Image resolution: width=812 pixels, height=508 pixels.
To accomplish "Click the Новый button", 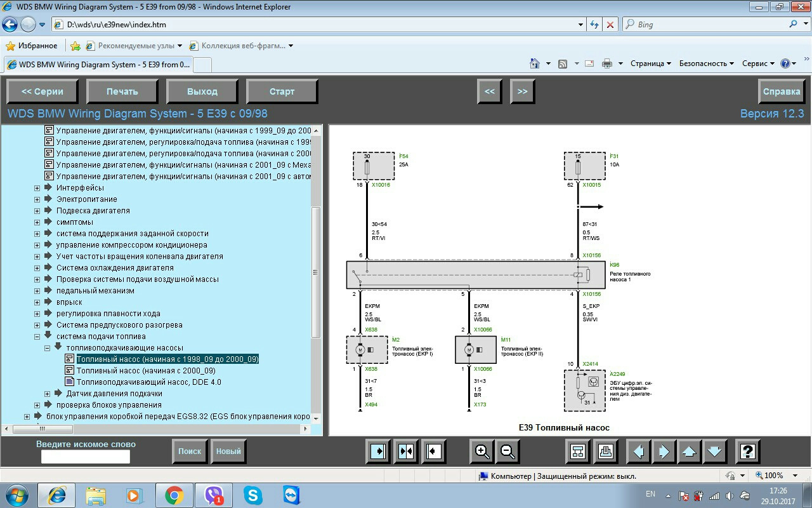I will (x=228, y=451).
